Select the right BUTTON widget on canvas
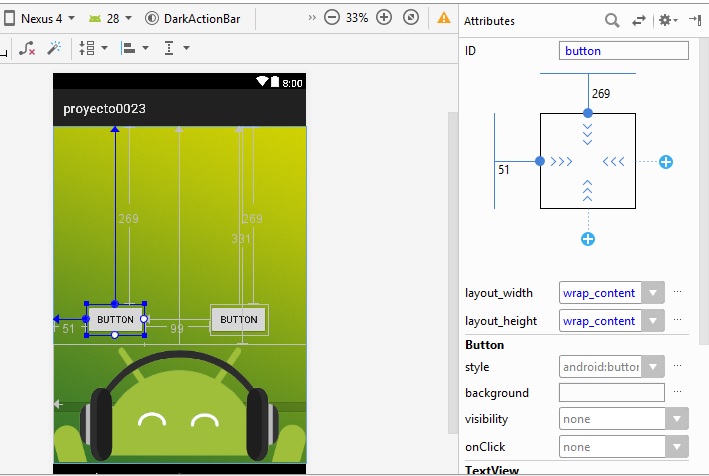Image resolution: width=709 pixels, height=476 pixels. 238,320
